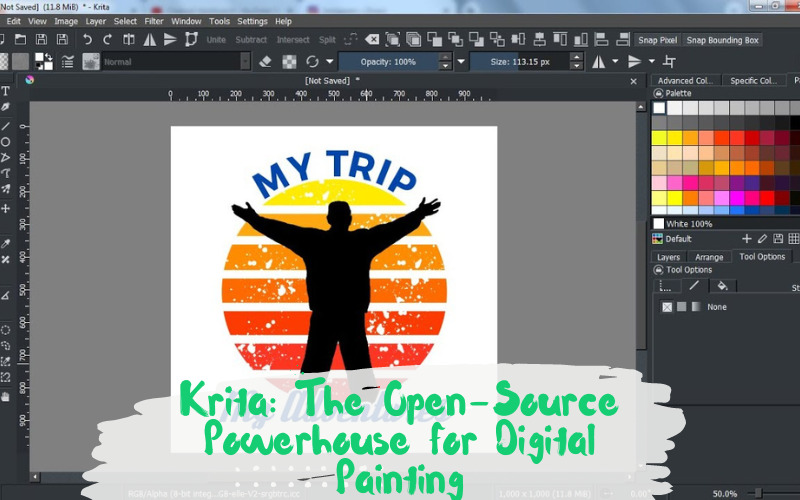Click the Edit brush settings icon
Screen dimensions: 800x500
point(67,62)
